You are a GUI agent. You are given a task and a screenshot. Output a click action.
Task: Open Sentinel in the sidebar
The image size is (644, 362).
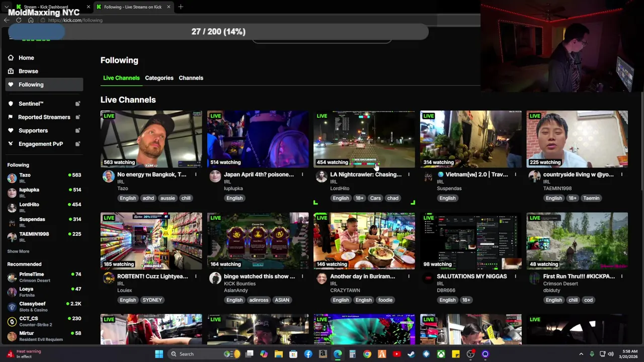coord(31,104)
